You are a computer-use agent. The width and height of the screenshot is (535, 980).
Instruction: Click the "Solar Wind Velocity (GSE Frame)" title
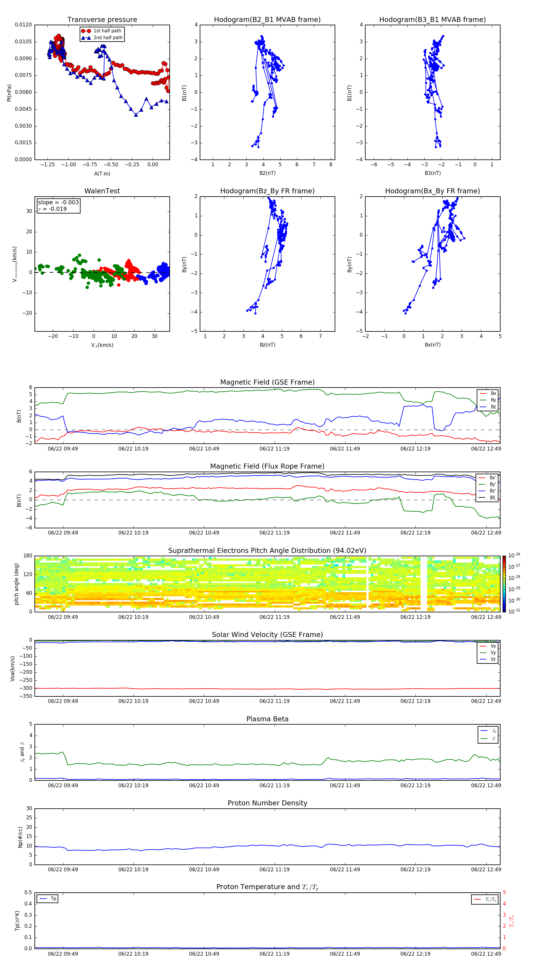[267, 635]
